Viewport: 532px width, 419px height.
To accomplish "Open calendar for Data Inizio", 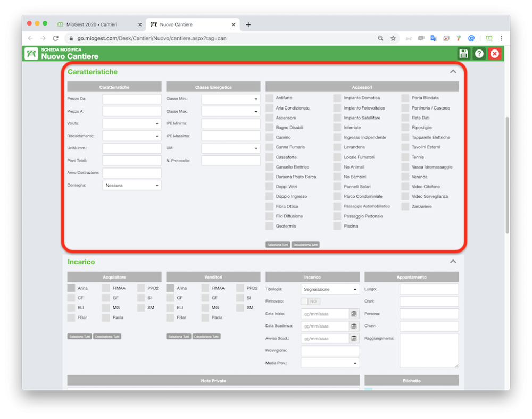I will [x=354, y=314].
